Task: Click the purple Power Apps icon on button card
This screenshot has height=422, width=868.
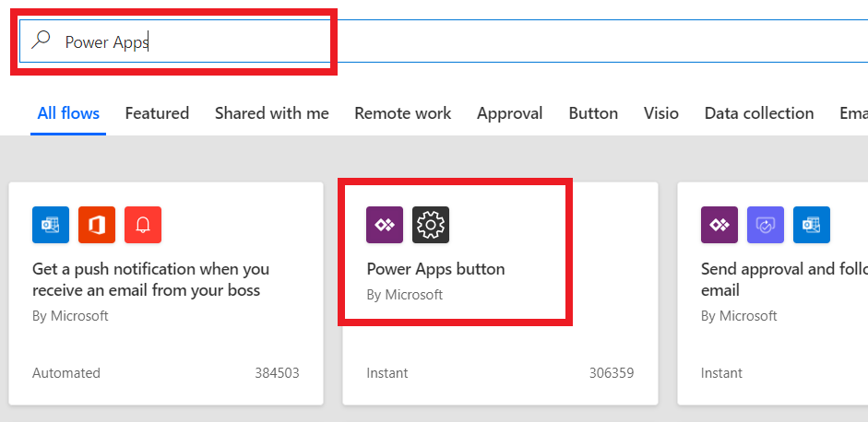Action: pyautogui.click(x=385, y=225)
